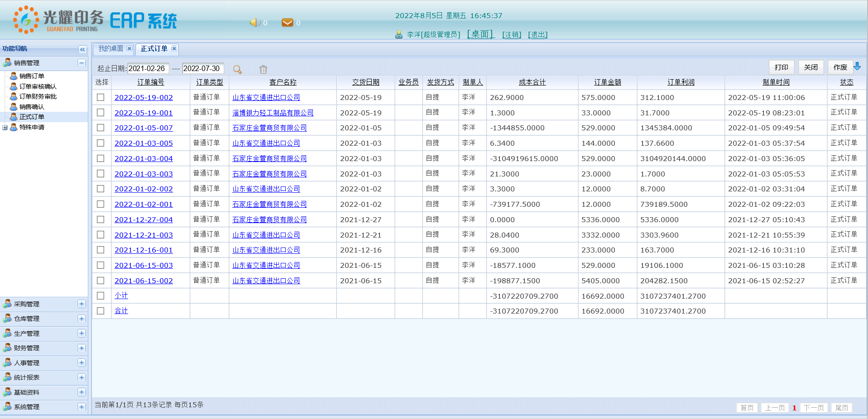Click the 系统管理 section icon

7,406
